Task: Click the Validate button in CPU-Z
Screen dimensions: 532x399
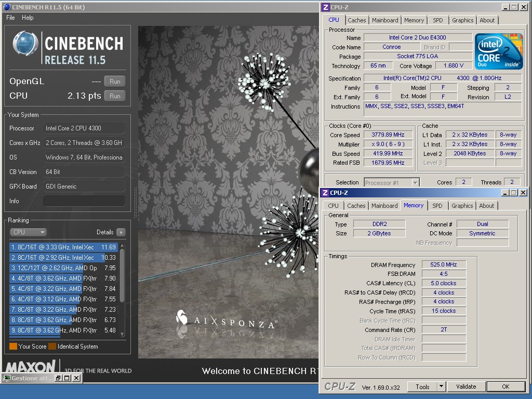Action: pyautogui.click(x=466, y=387)
